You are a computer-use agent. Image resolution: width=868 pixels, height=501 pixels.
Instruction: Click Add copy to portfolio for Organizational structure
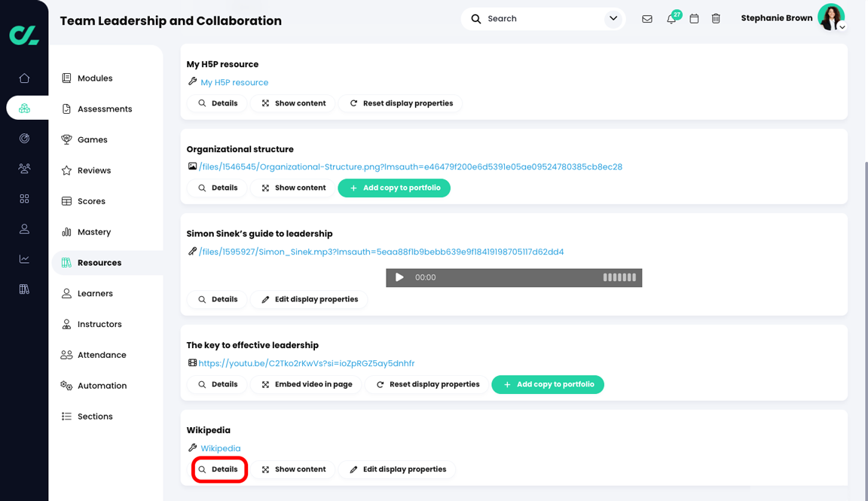pyautogui.click(x=394, y=188)
